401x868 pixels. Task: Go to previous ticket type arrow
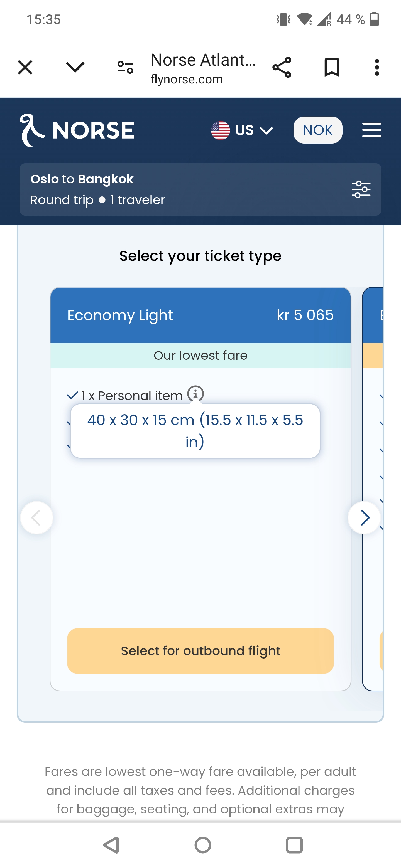[37, 517]
